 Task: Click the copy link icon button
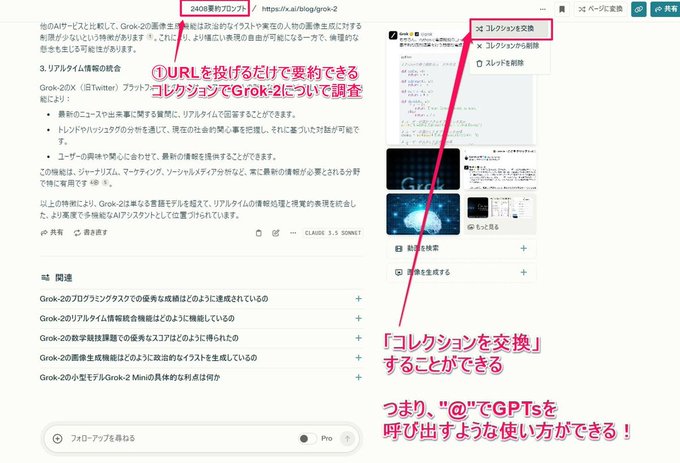click(x=638, y=9)
